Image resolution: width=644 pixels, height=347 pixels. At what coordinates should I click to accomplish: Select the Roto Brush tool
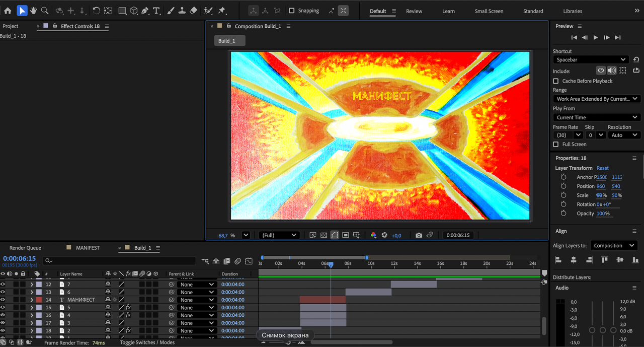[x=208, y=11]
